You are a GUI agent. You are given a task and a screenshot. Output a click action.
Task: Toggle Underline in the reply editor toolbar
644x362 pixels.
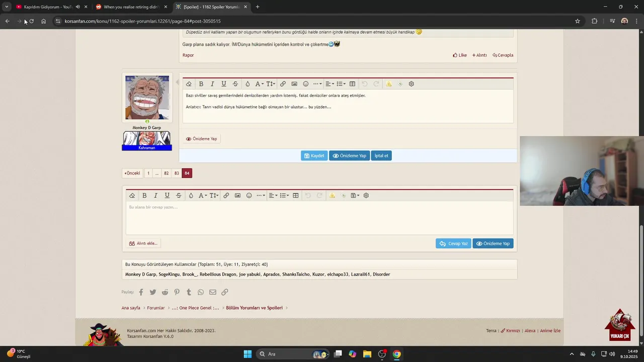pyautogui.click(x=167, y=196)
